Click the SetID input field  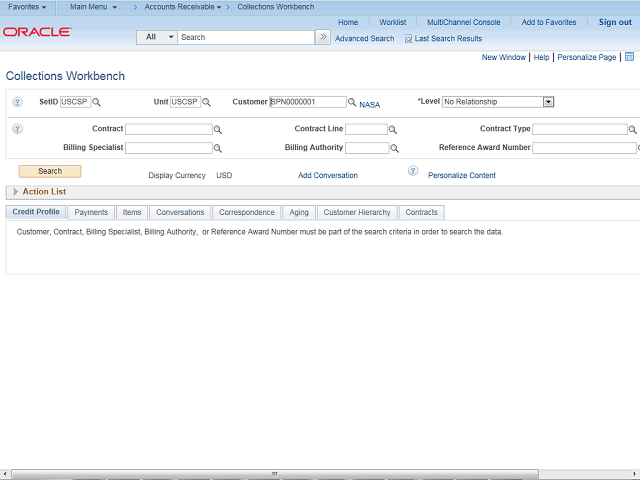[x=75, y=102]
